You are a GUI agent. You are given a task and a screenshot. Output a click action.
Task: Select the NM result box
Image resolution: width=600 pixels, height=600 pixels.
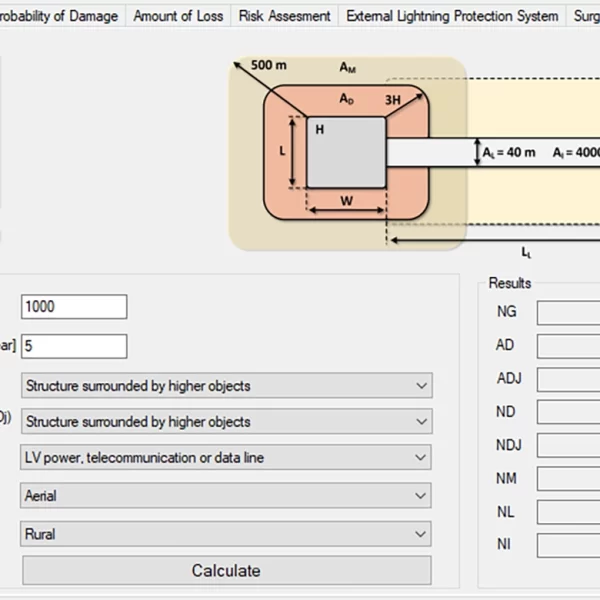[568, 479]
